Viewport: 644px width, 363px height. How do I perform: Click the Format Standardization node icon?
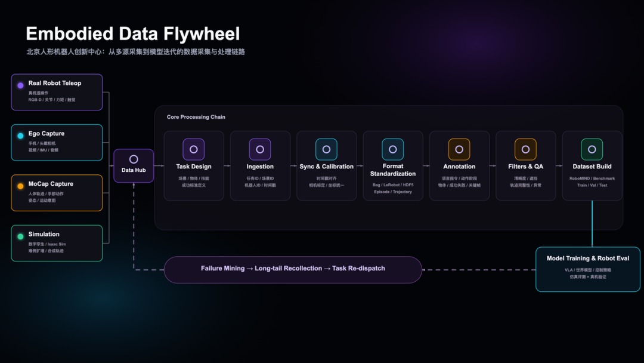tap(392, 149)
